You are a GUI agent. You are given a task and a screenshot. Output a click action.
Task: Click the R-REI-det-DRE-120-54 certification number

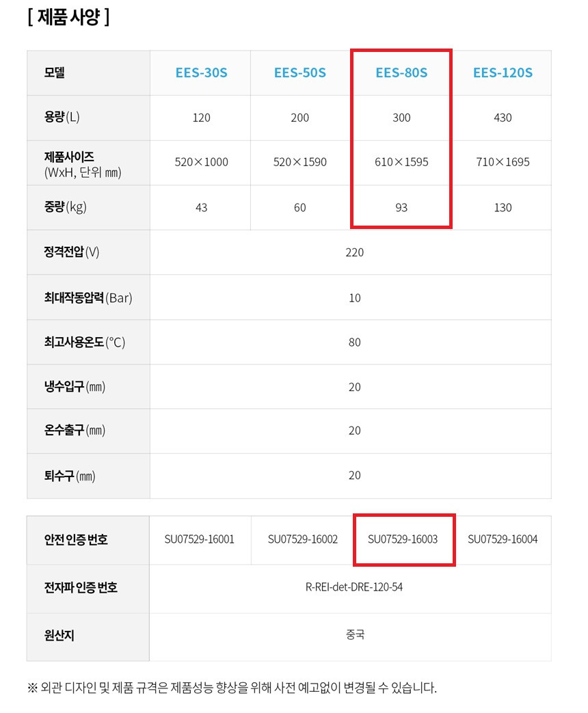point(354,587)
